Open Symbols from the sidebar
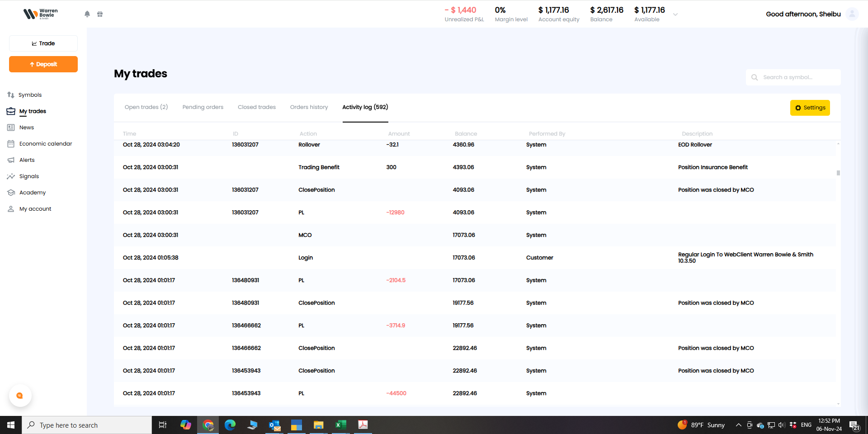 30,95
